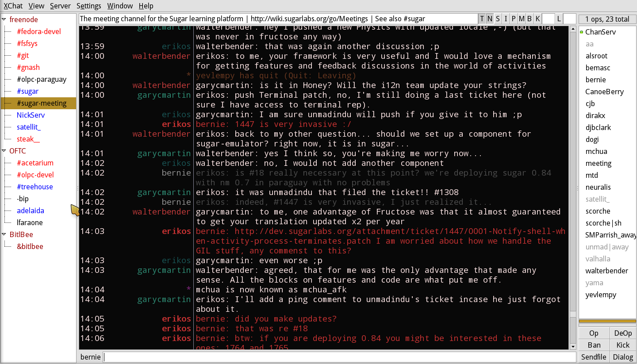637x364 pixels.
Task: Select ChanServ in the user list
Action: [x=600, y=32]
